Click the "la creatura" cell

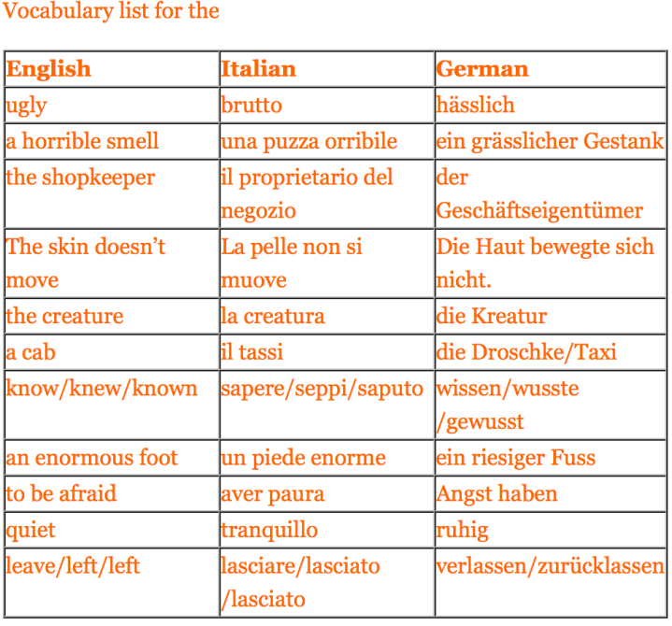[x=273, y=316]
